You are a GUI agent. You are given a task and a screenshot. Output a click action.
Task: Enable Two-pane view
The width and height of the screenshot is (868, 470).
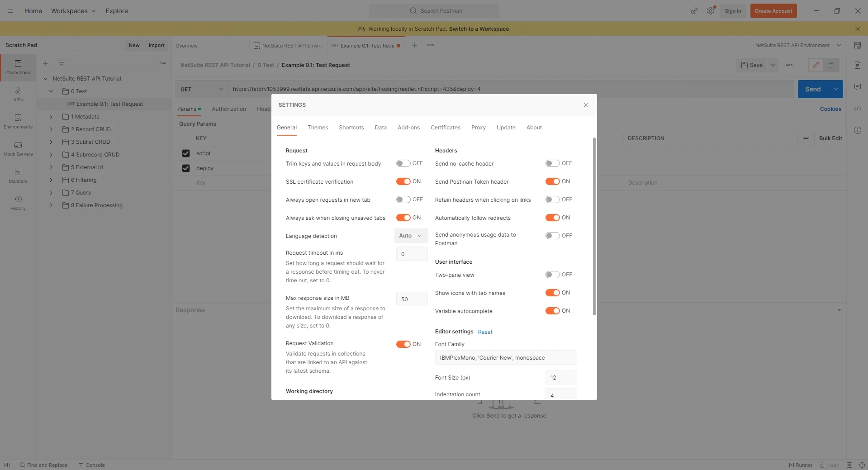point(552,275)
